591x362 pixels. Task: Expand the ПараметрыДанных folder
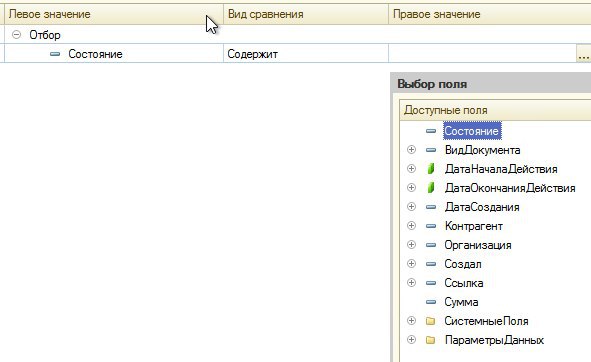pos(411,339)
